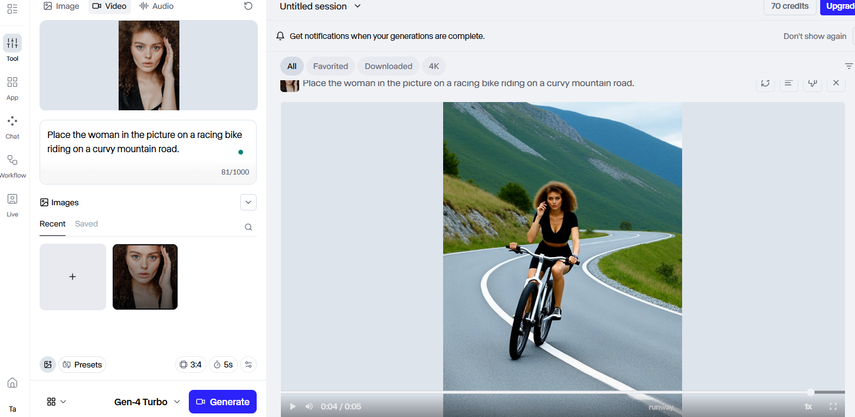Open the Tool section in the sidebar

12,49
